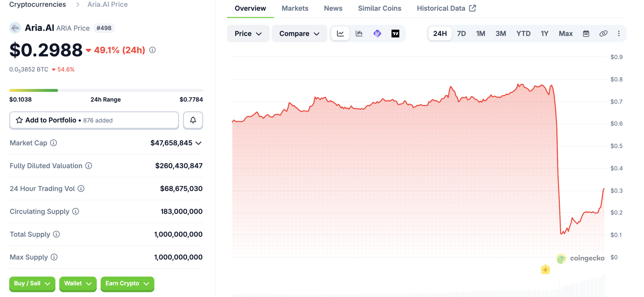Switch to line chart view icon

(x=340, y=33)
